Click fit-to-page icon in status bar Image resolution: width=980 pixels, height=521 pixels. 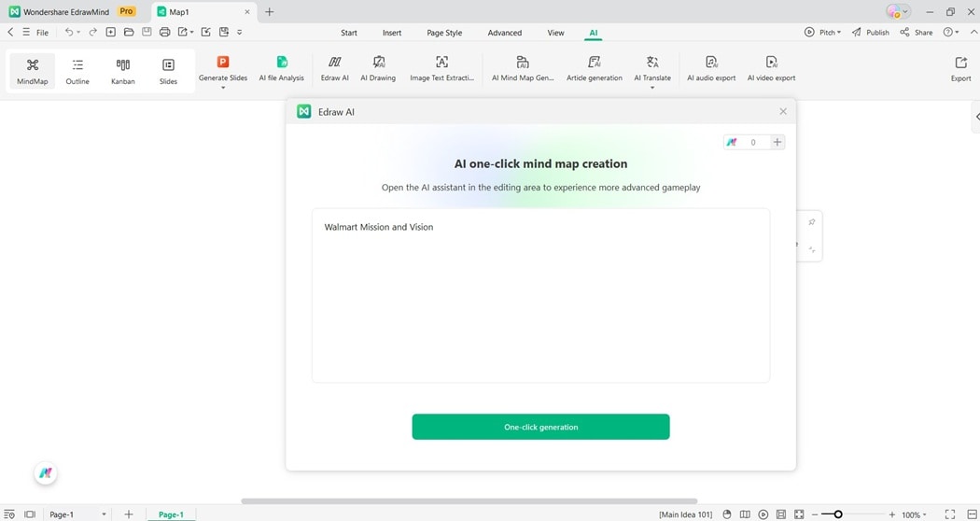pyautogui.click(x=799, y=514)
